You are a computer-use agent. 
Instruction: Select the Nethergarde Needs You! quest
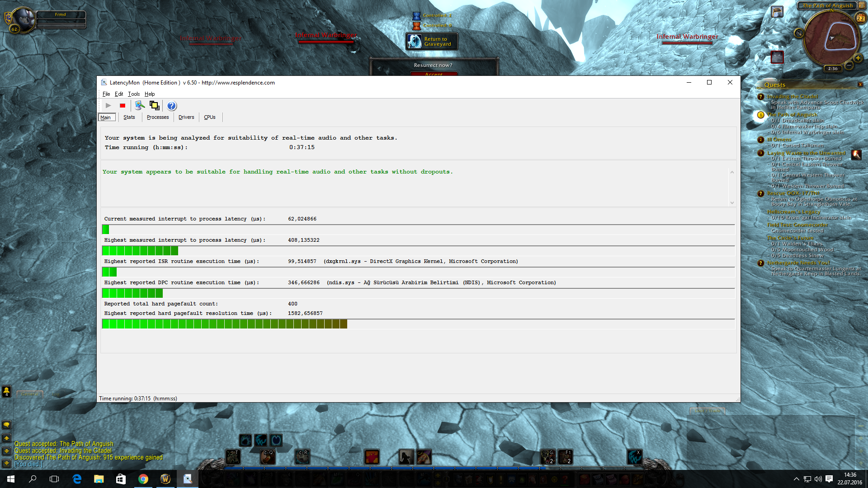point(798,263)
